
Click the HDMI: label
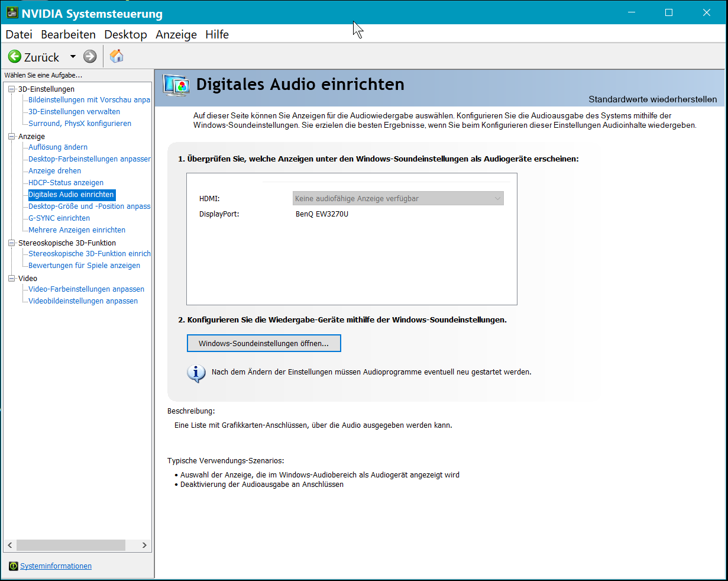(209, 199)
